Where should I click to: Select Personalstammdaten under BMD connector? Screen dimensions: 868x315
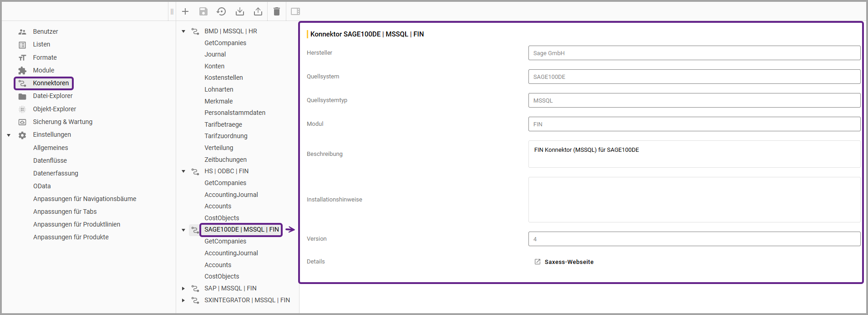tap(234, 113)
